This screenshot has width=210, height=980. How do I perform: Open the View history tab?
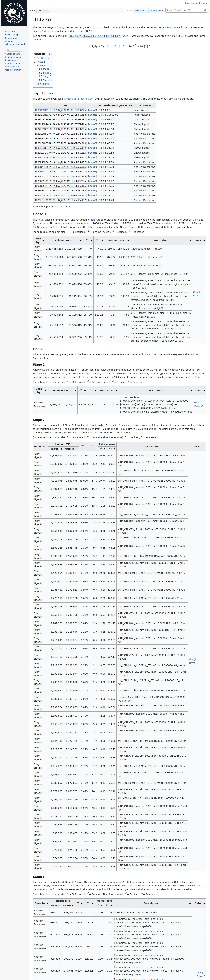pos(156,11)
